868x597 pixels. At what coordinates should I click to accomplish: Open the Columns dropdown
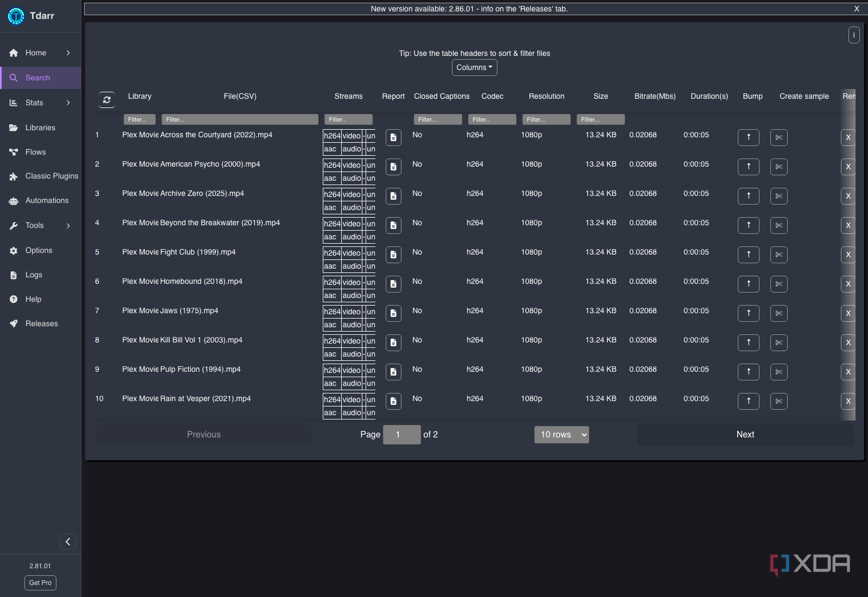pos(475,67)
